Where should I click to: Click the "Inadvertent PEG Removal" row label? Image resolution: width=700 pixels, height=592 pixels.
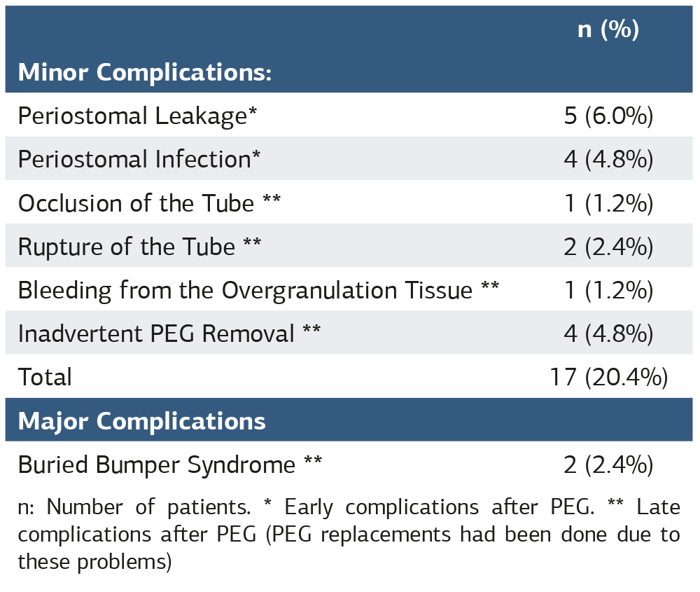(x=169, y=333)
